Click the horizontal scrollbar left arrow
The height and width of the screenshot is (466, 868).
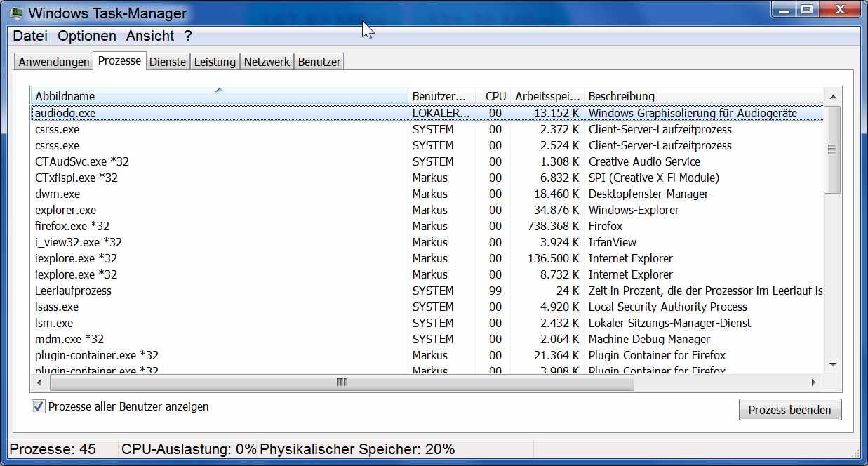[39, 382]
